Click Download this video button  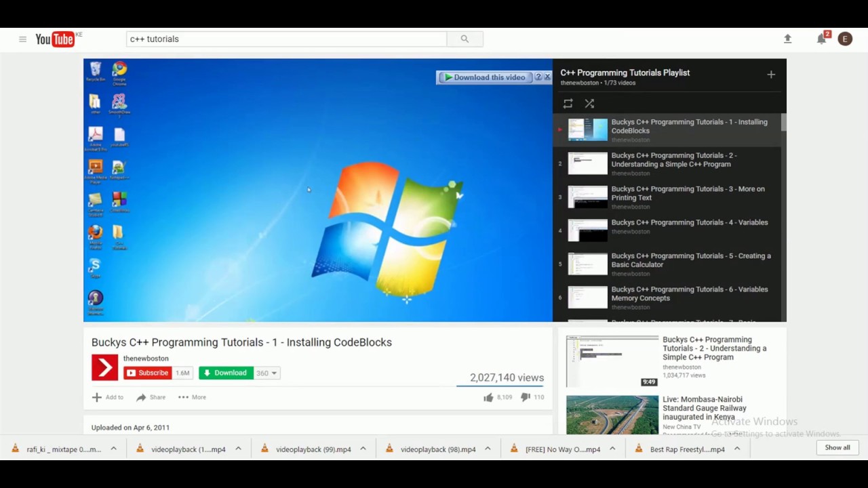[485, 77]
